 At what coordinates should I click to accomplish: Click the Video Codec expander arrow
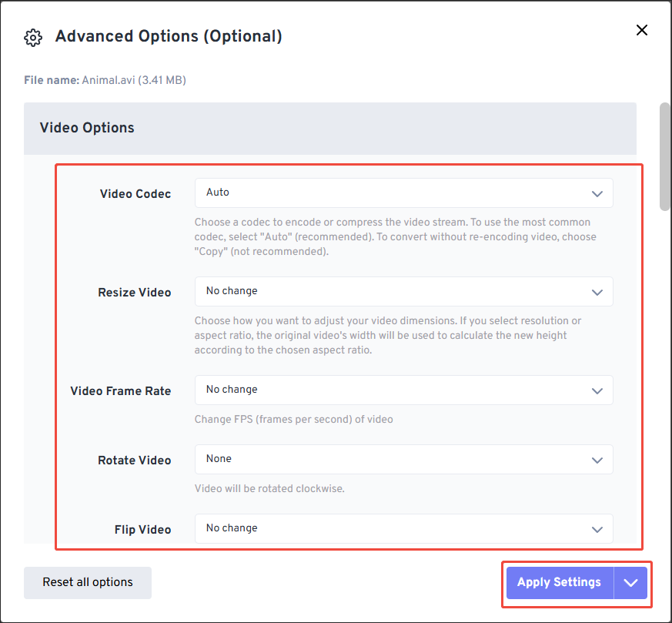(x=597, y=194)
